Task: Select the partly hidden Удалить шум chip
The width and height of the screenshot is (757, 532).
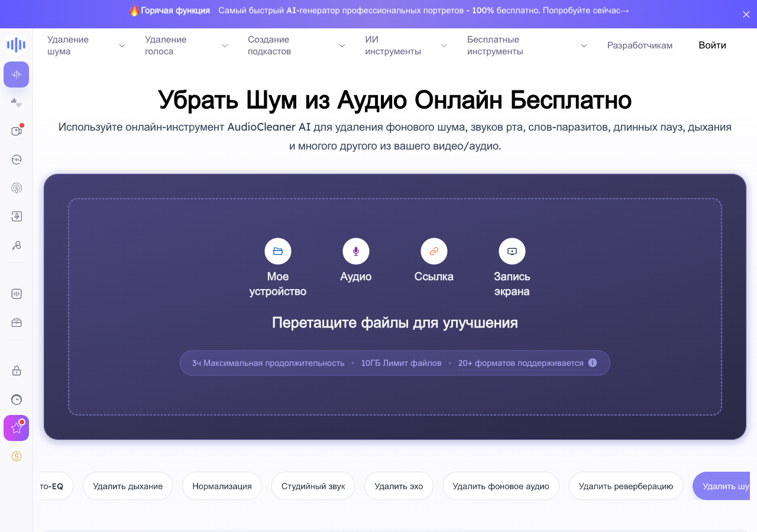Action: coord(722,486)
